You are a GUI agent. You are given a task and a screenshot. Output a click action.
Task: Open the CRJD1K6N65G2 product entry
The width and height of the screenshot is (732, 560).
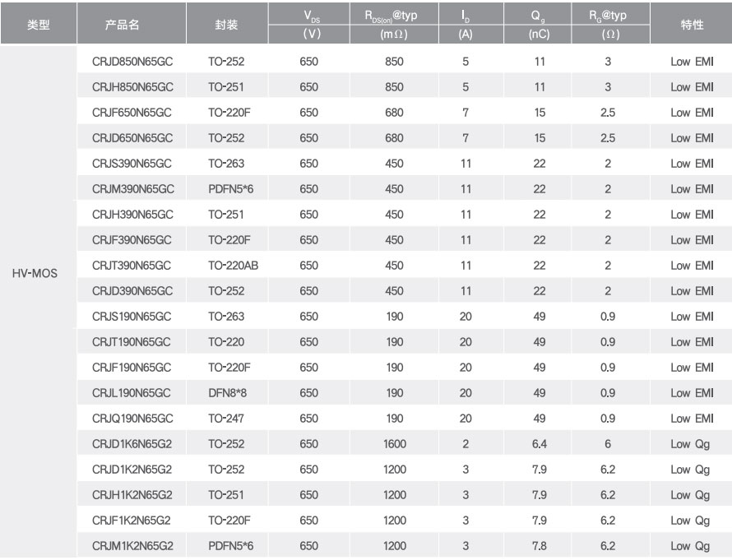[132, 444]
